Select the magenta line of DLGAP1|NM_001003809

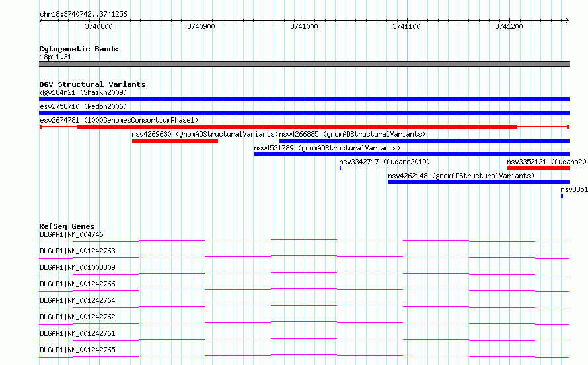[304, 273]
